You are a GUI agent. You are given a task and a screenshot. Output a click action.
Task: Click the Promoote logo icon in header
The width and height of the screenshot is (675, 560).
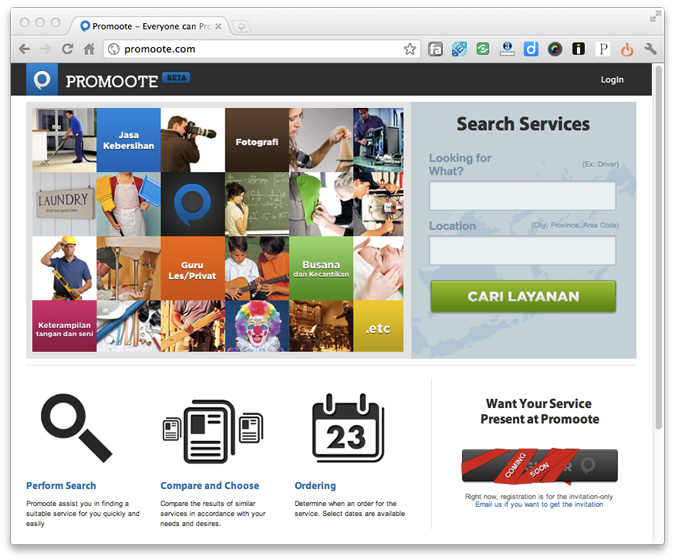click(x=42, y=80)
